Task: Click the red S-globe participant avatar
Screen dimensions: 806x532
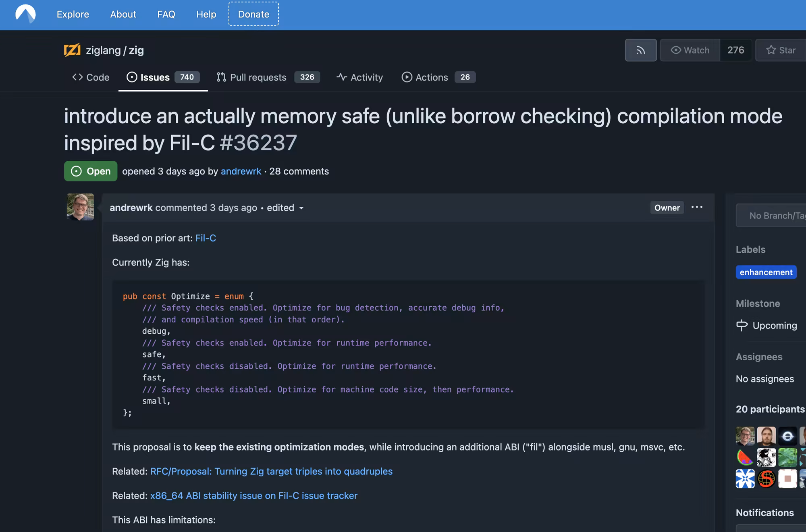Action: click(766, 479)
